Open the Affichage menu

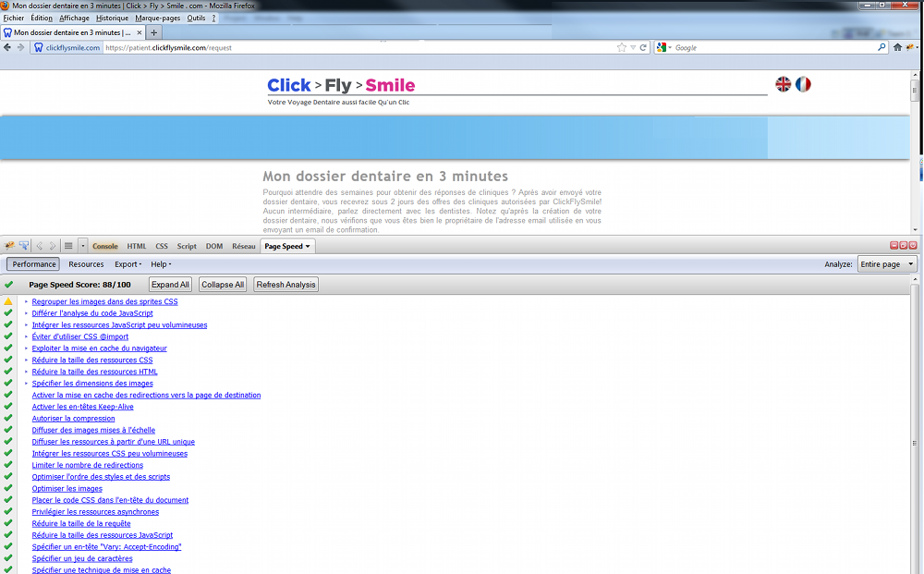click(74, 18)
